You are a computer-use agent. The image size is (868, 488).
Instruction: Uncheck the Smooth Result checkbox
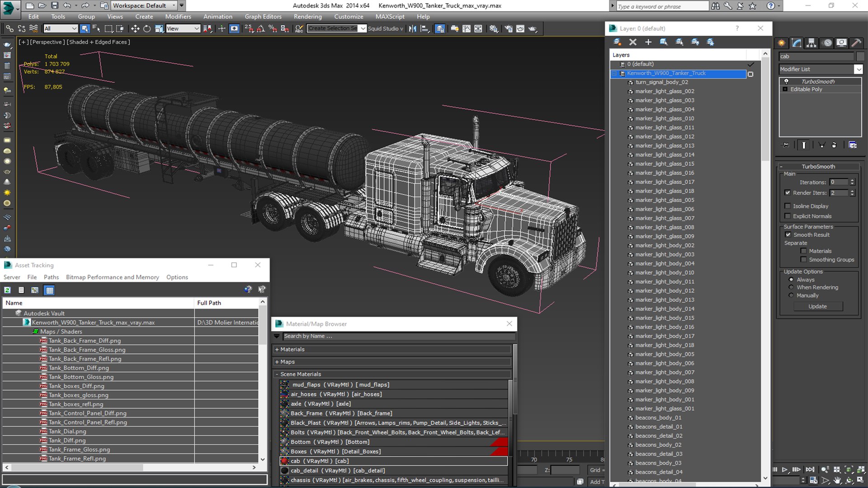[x=788, y=235]
